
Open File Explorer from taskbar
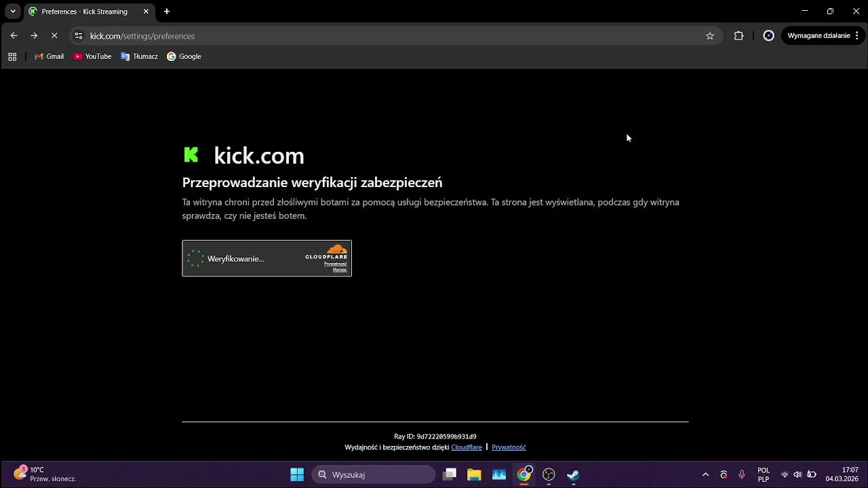(474, 474)
